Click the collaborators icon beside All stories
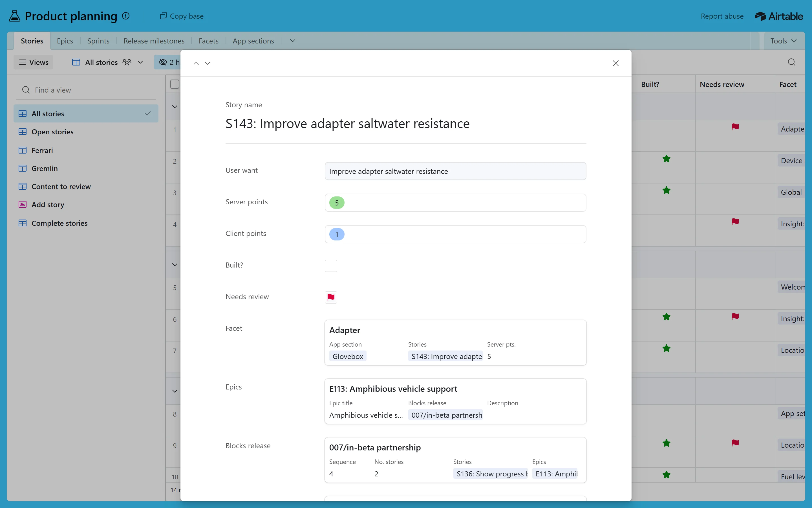The height and width of the screenshot is (508, 812). tap(127, 62)
